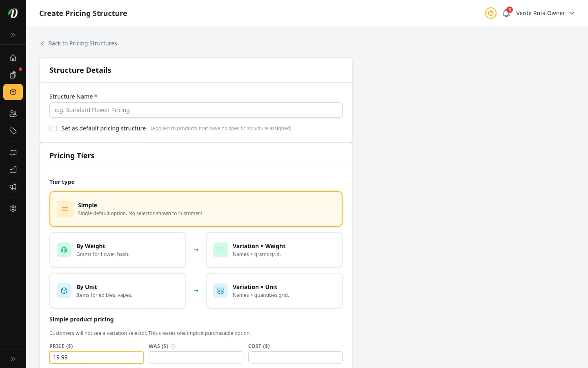Open the help circle icon

point(490,13)
